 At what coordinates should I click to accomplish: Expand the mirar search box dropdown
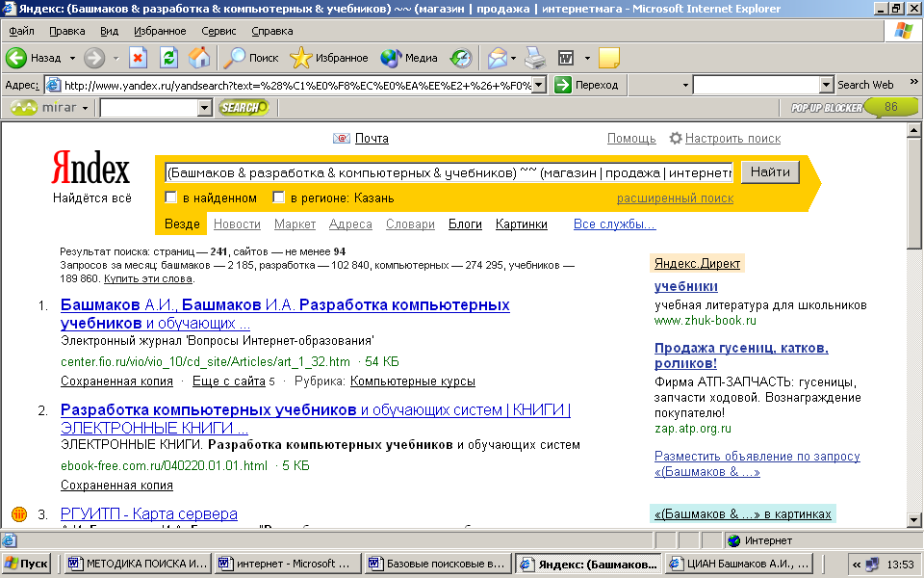point(204,107)
